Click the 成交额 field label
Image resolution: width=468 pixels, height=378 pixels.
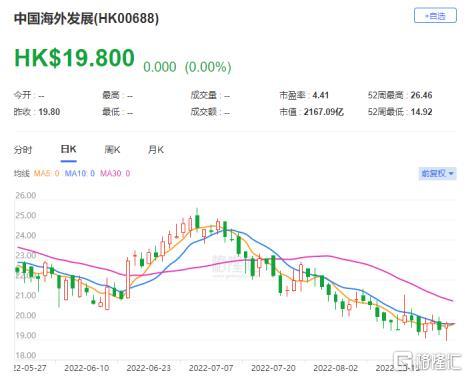204,112
